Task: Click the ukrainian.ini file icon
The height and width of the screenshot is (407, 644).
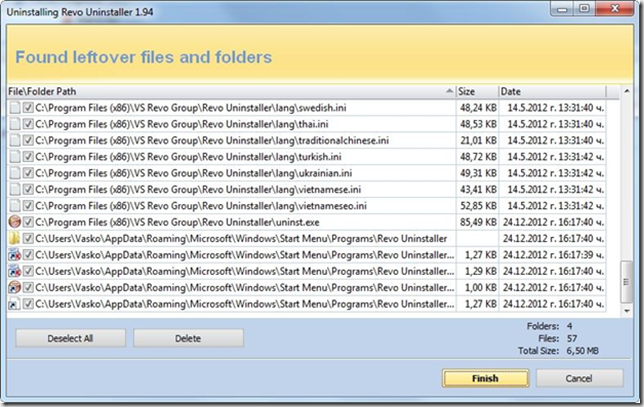Action: [14, 172]
